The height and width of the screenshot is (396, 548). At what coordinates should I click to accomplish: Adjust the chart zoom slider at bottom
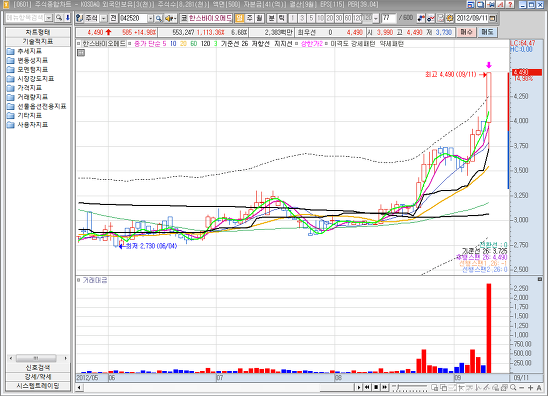pos(410,387)
